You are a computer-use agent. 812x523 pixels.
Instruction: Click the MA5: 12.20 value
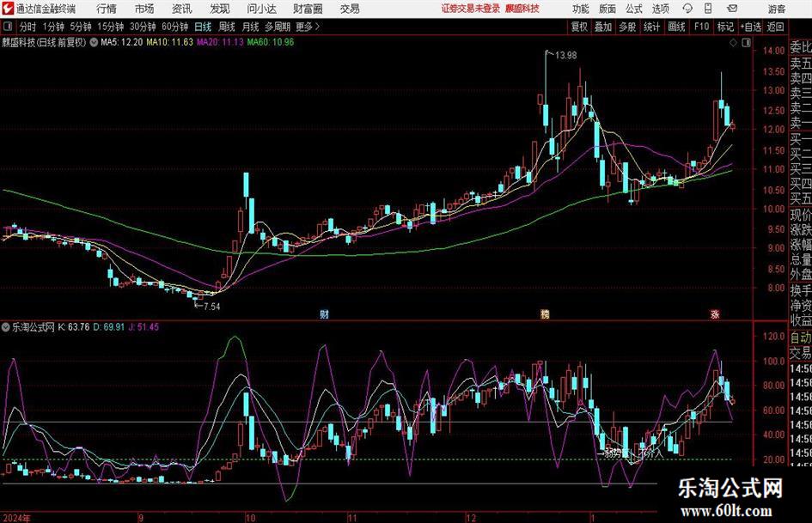click(x=122, y=42)
